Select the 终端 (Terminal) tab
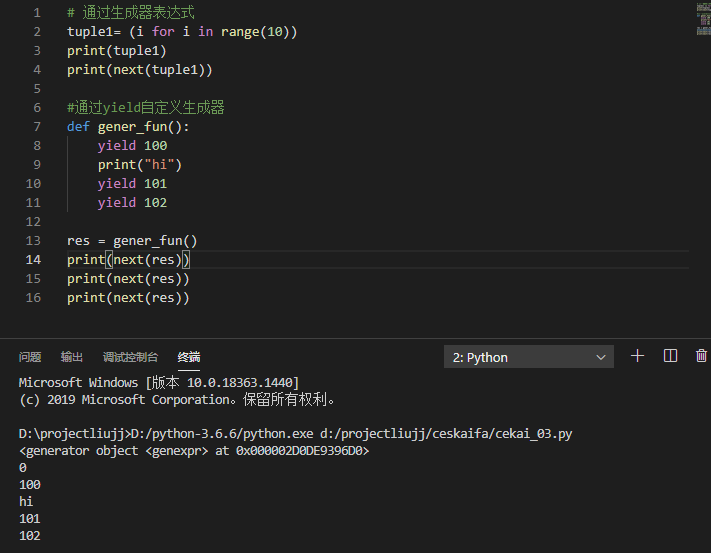The width and height of the screenshot is (711, 553). pyautogui.click(x=189, y=357)
